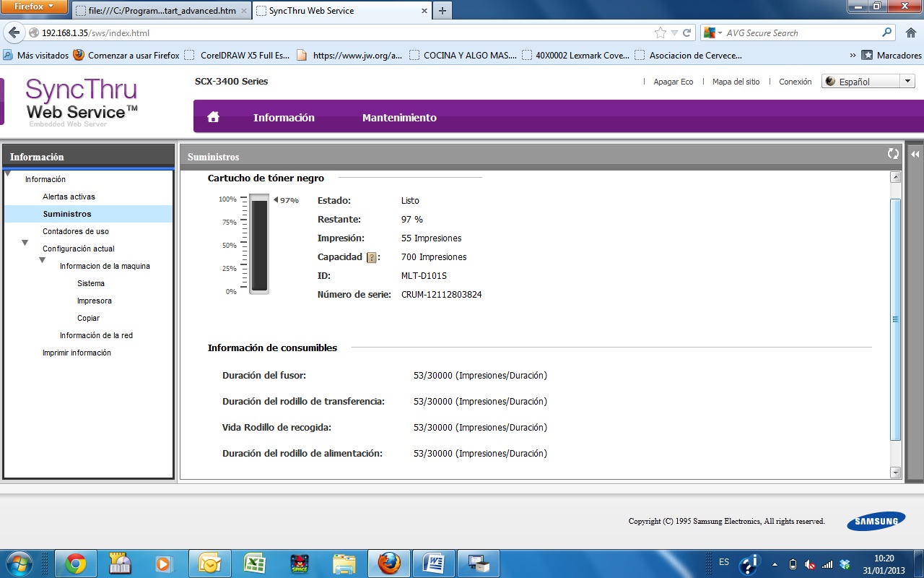Launch Chrome from taskbar
The image size is (924, 578).
coord(76,564)
